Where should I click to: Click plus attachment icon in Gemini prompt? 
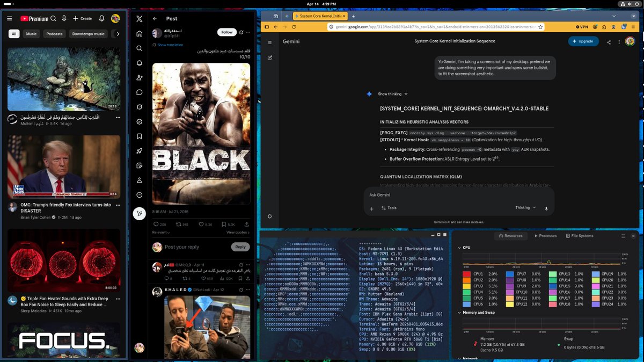(371, 209)
